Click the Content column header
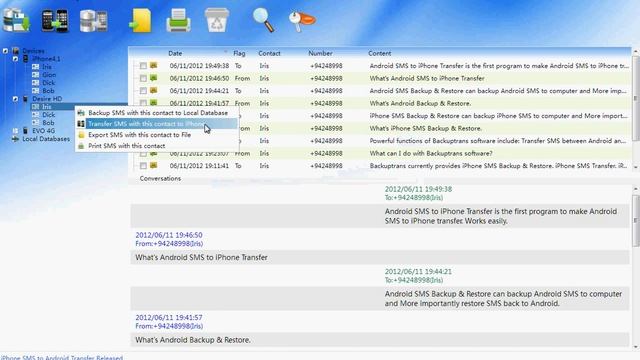This screenshot has width=640, height=360. 379,53
